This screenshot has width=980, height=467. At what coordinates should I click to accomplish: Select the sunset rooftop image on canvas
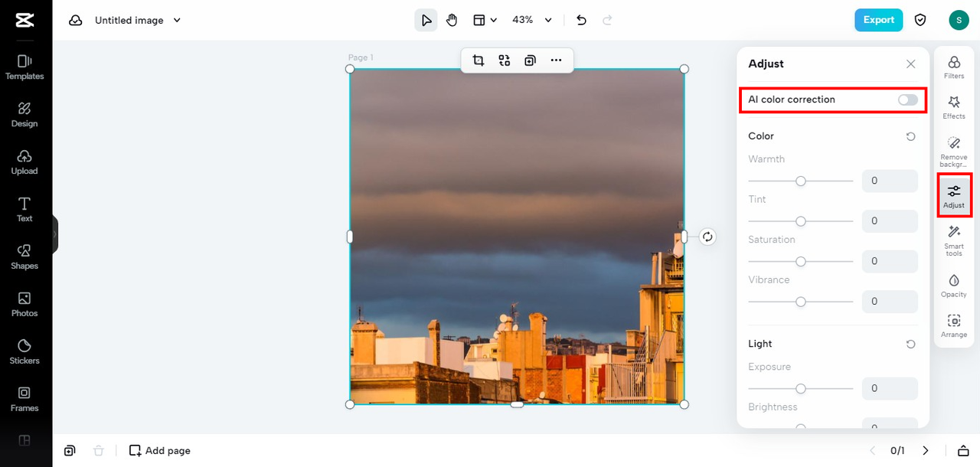pyautogui.click(x=517, y=237)
